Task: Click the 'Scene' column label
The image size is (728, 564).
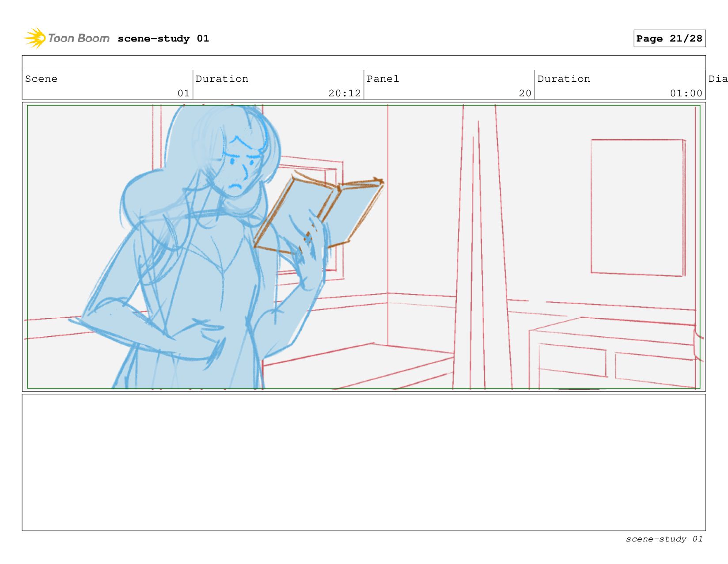Action: coord(41,79)
